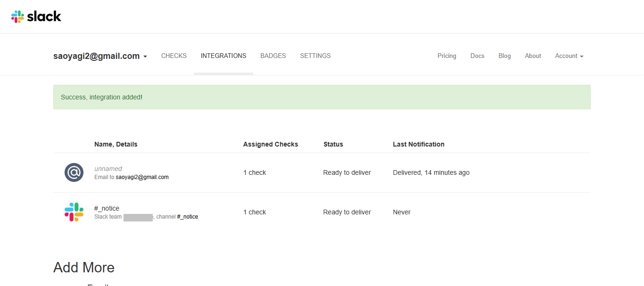The width and height of the screenshot is (644, 286).
Task: Go to the BADGES tab
Action: point(273,56)
